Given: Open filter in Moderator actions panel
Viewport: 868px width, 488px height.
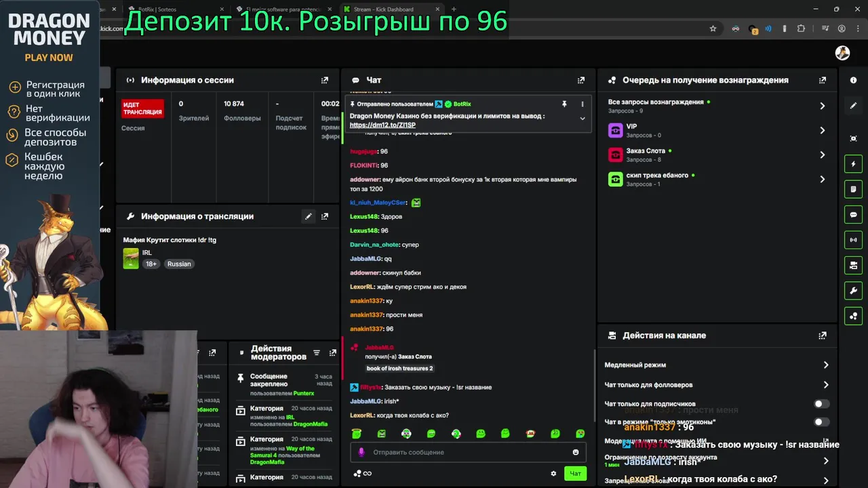Looking at the screenshot, I should tap(316, 352).
